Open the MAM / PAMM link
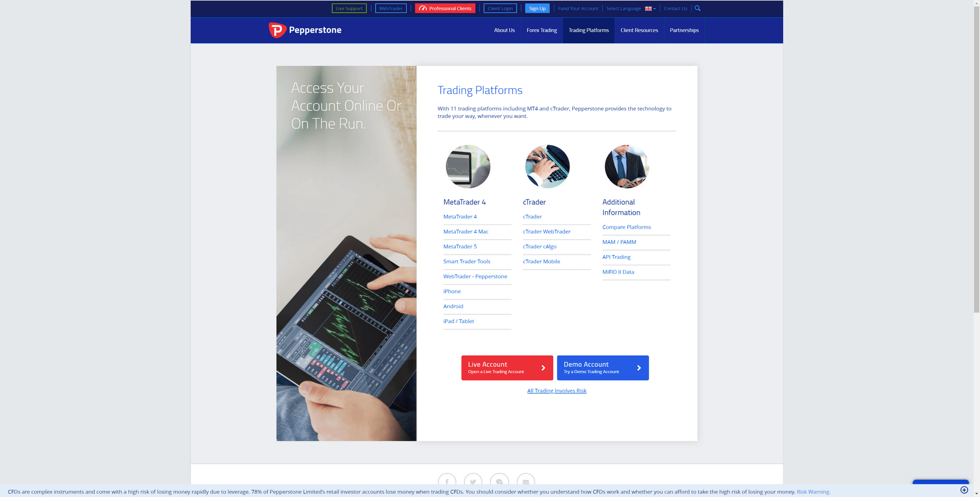Image resolution: width=980 pixels, height=497 pixels. click(619, 242)
